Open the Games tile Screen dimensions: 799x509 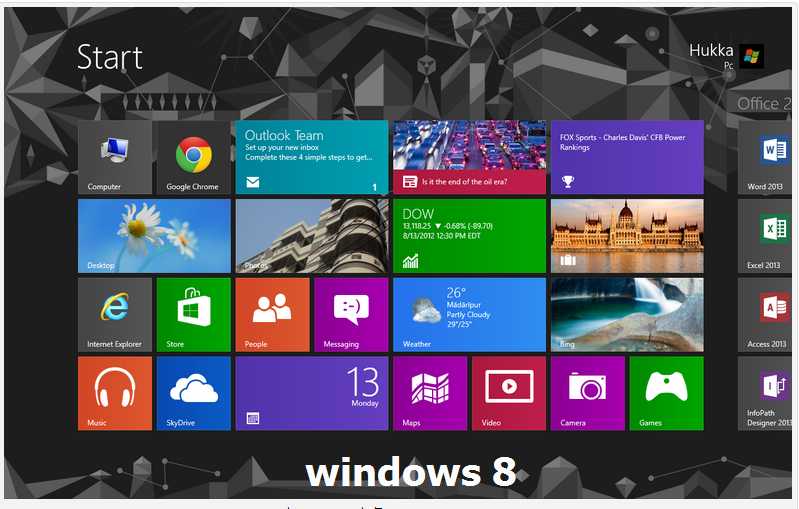click(x=667, y=393)
